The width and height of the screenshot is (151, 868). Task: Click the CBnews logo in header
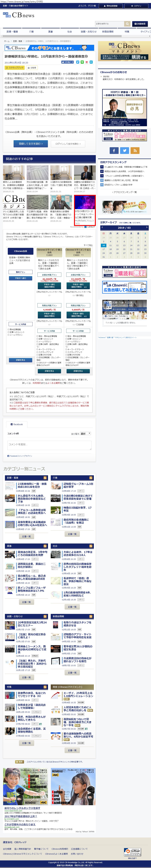pos(19,15)
